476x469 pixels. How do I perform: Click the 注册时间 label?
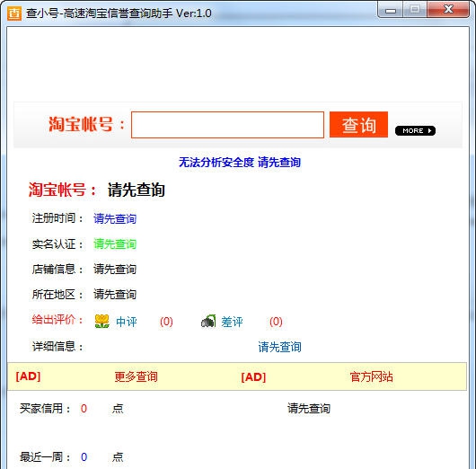(57, 218)
